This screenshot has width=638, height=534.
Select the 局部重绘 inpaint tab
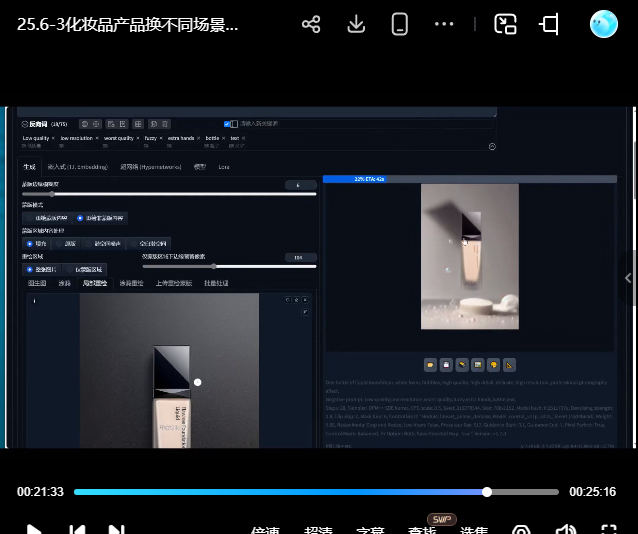click(94, 283)
